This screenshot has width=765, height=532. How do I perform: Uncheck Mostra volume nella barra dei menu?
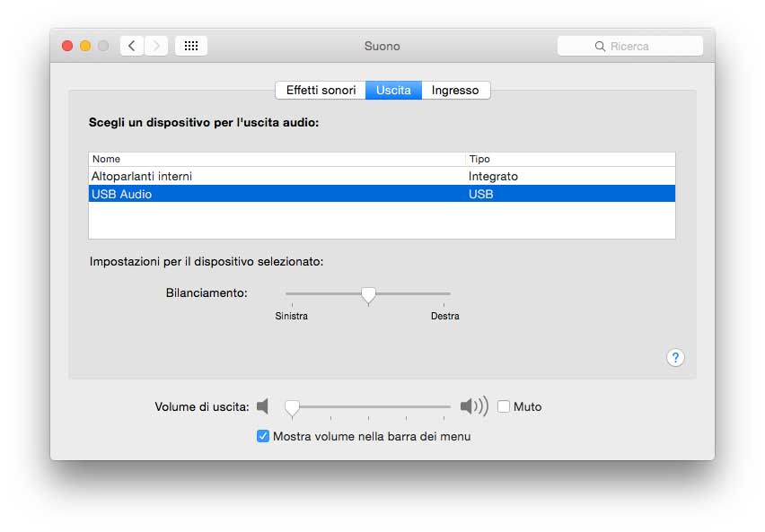click(x=262, y=436)
